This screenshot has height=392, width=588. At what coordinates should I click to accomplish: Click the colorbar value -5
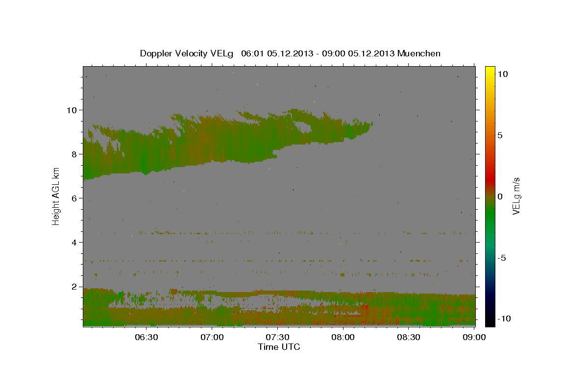(x=502, y=258)
